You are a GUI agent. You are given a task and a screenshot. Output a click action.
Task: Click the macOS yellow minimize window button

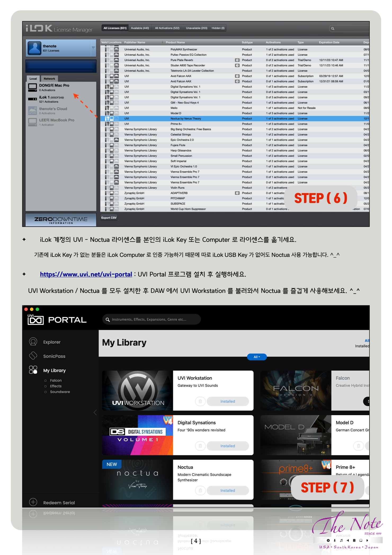click(32, 309)
